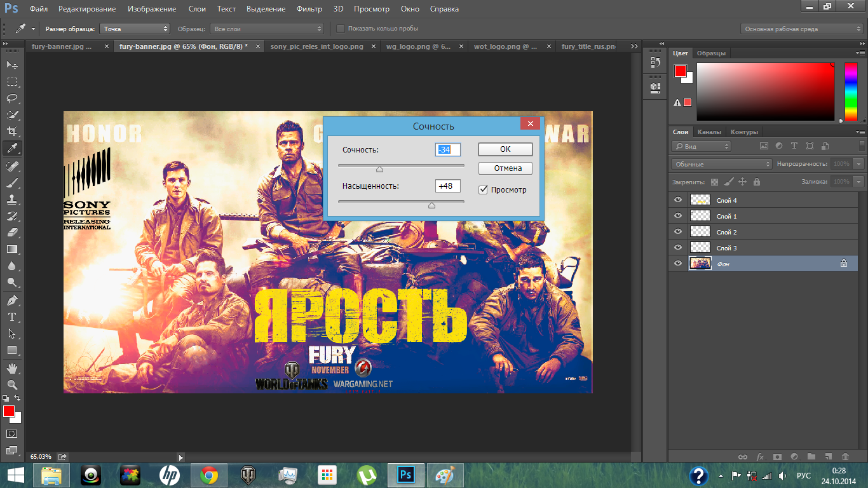
Task: Open the layer styles fx menu
Action: click(759, 456)
